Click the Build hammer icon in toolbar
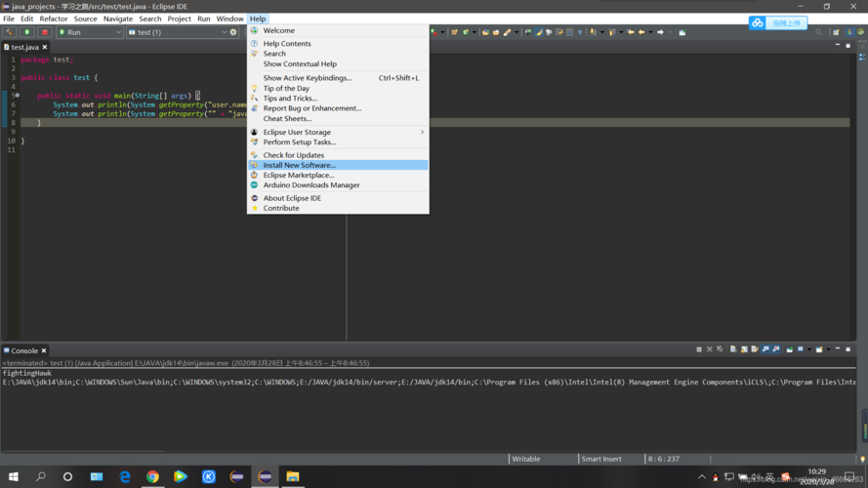The width and height of the screenshot is (868, 488). [10, 32]
